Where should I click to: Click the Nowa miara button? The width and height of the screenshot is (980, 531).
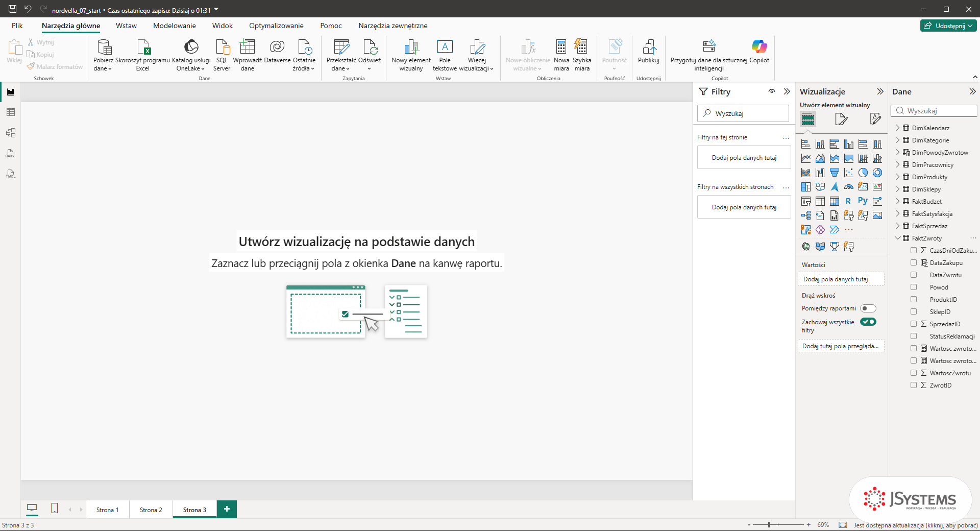[x=561, y=55]
